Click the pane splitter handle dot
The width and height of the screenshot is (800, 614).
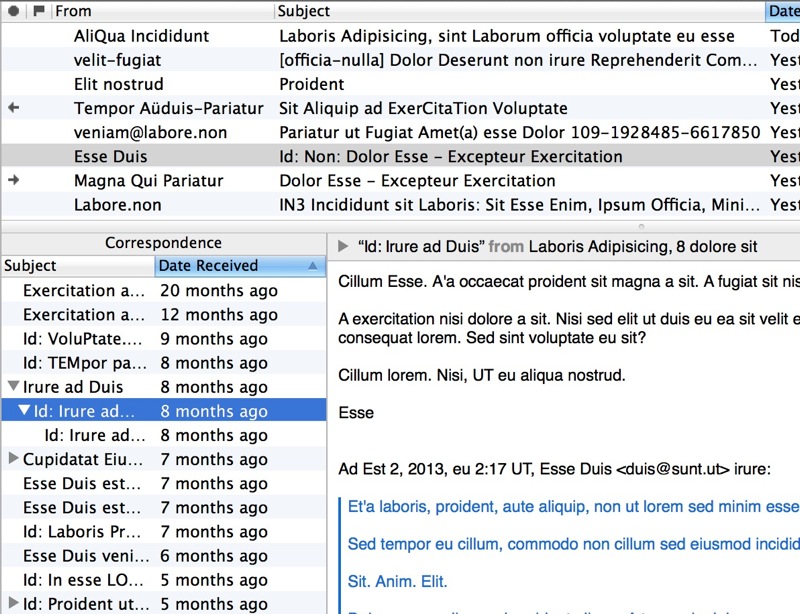click(641, 226)
